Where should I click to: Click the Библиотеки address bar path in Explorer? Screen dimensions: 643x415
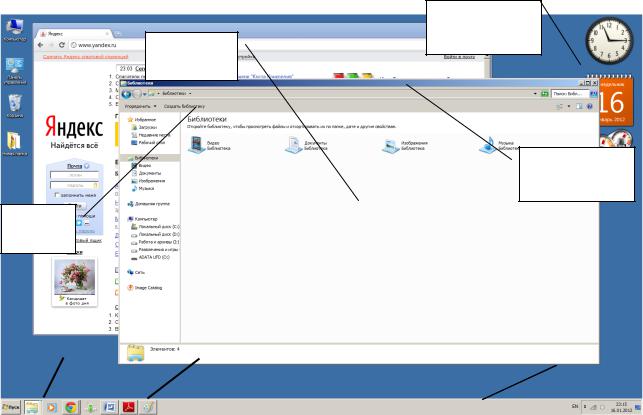[174, 93]
